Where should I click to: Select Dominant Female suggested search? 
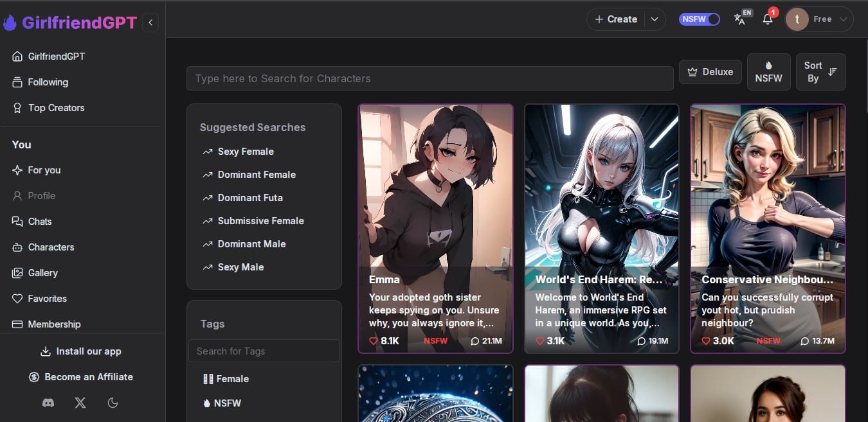pos(249,175)
